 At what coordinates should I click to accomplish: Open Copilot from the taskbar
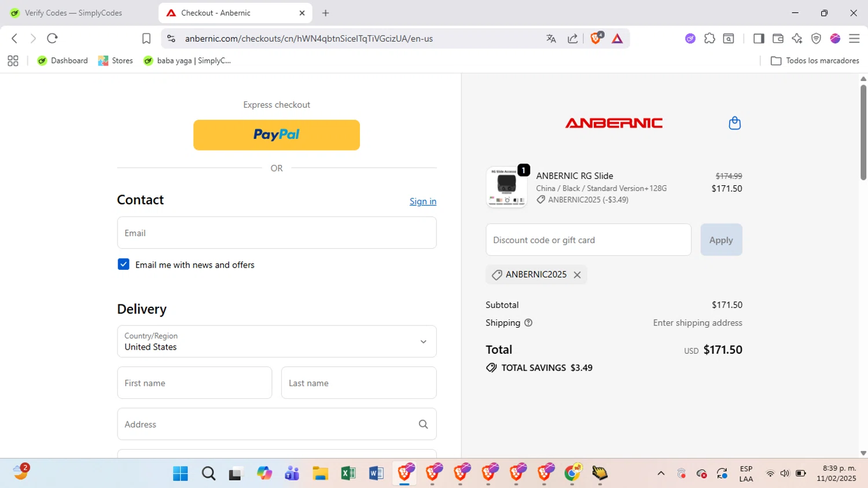264,474
